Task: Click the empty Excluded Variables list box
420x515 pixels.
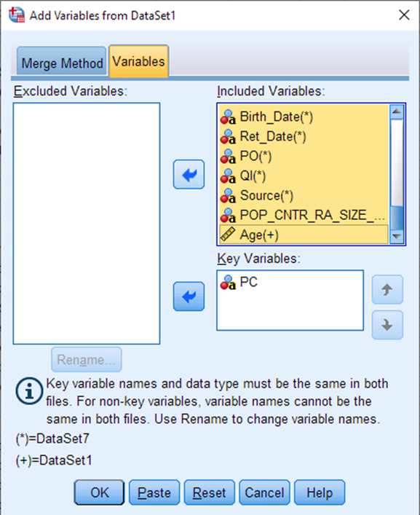Action: [87, 224]
